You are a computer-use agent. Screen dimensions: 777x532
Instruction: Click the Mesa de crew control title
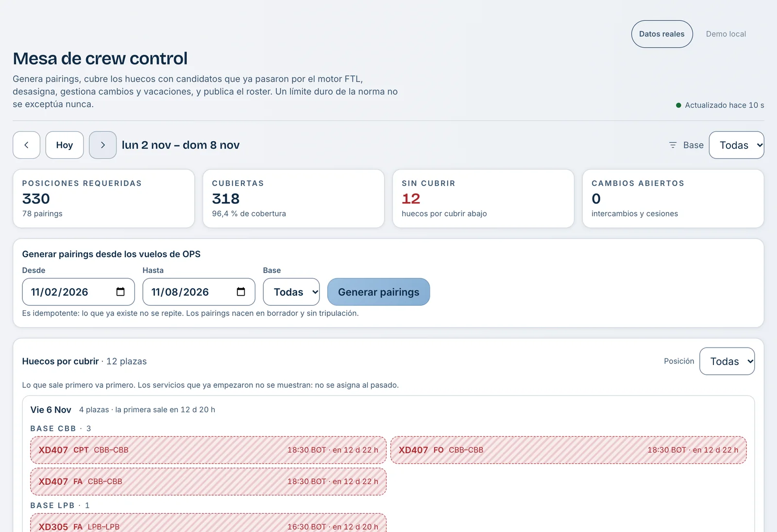(x=100, y=58)
